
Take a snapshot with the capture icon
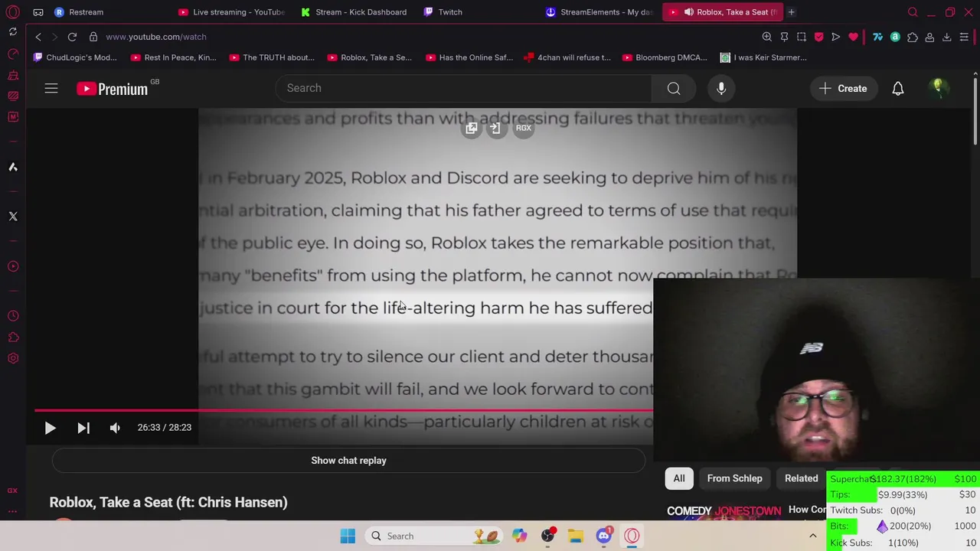click(802, 37)
